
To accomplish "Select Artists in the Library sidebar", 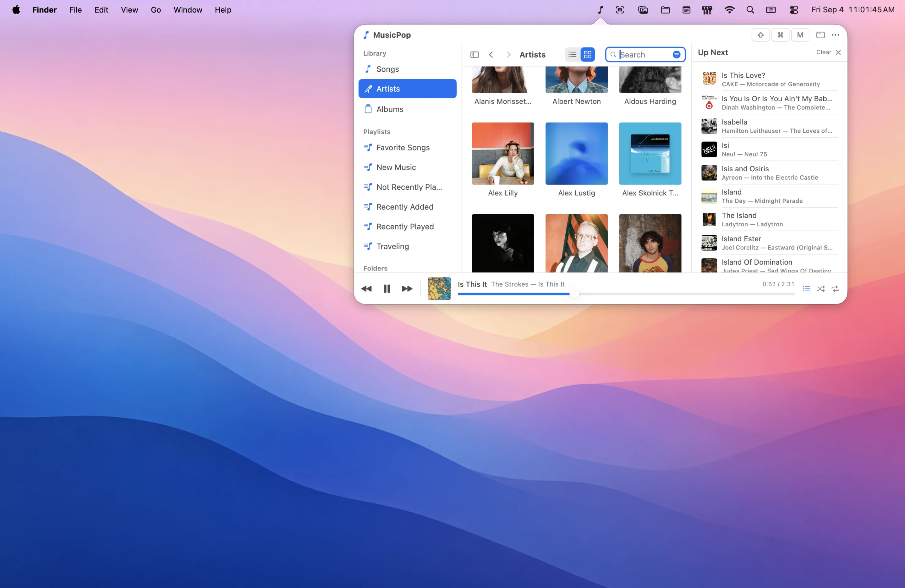I will click(407, 89).
